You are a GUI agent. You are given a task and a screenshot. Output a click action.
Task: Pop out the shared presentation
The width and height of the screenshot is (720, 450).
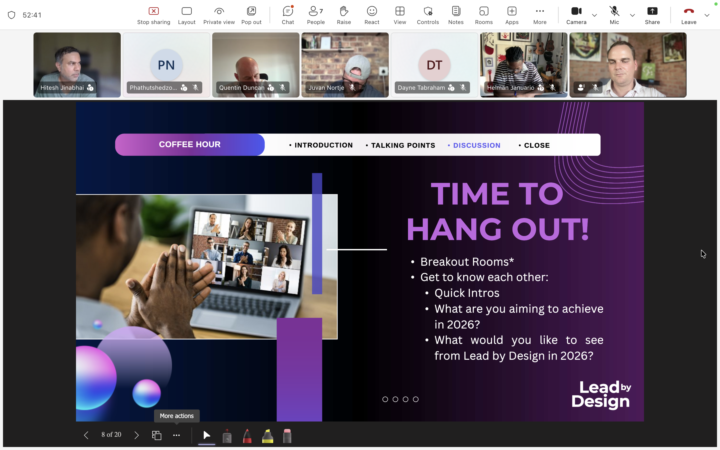(251, 14)
